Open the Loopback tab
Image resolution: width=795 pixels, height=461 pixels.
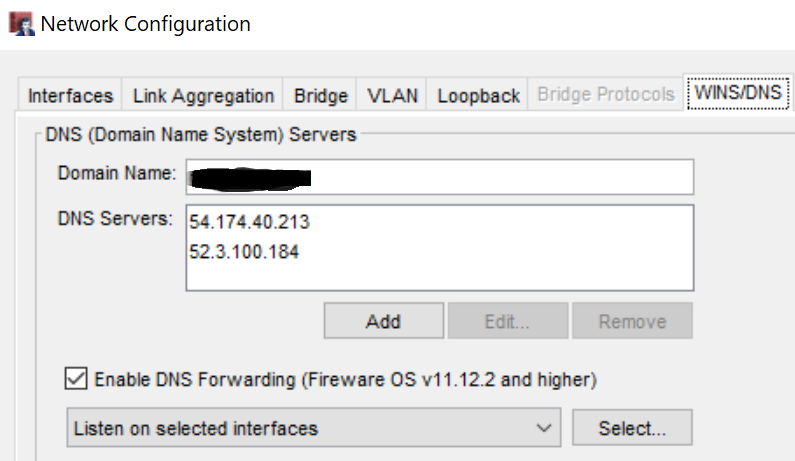coord(478,95)
